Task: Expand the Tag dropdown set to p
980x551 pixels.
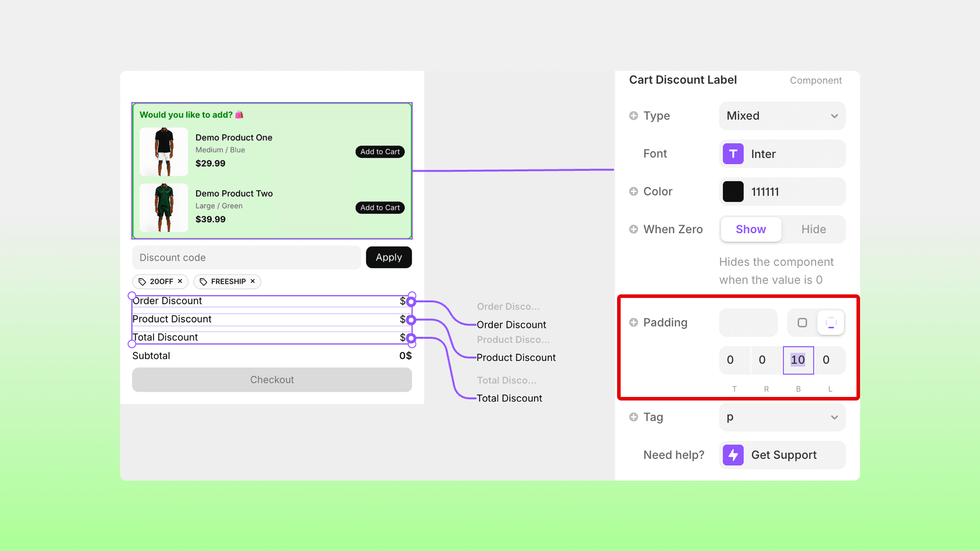Action: pyautogui.click(x=782, y=417)
